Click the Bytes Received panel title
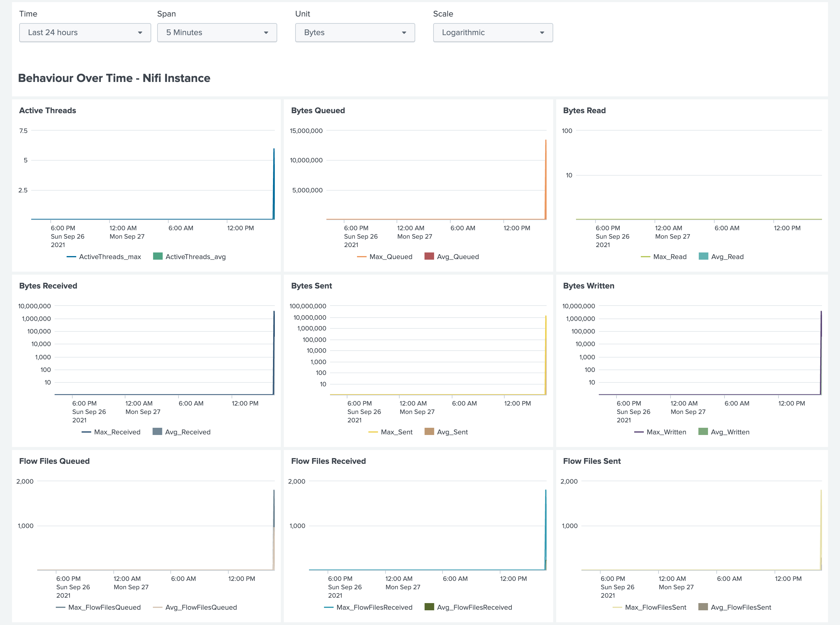The image size is (840, 625). [x=48, y=286]
